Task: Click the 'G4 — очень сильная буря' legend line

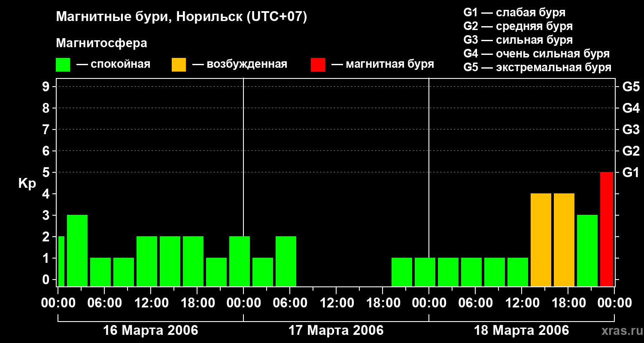Action: point(537,54)
